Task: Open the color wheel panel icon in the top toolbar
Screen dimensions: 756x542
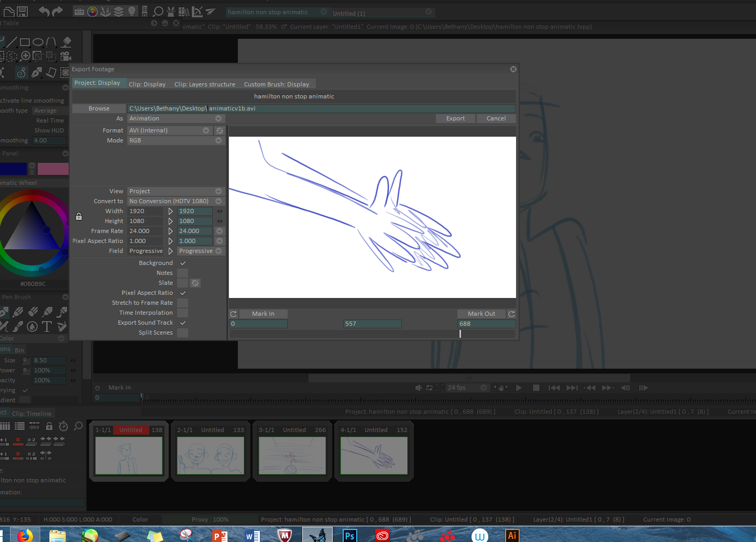Action: [x=93, y=12]
